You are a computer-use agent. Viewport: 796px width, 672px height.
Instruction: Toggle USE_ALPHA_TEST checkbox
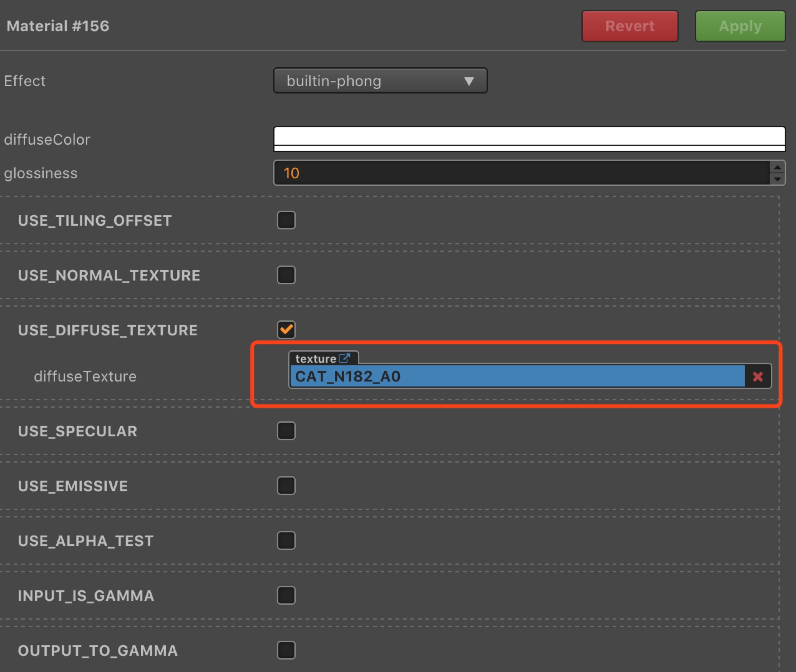coord(286,540)
